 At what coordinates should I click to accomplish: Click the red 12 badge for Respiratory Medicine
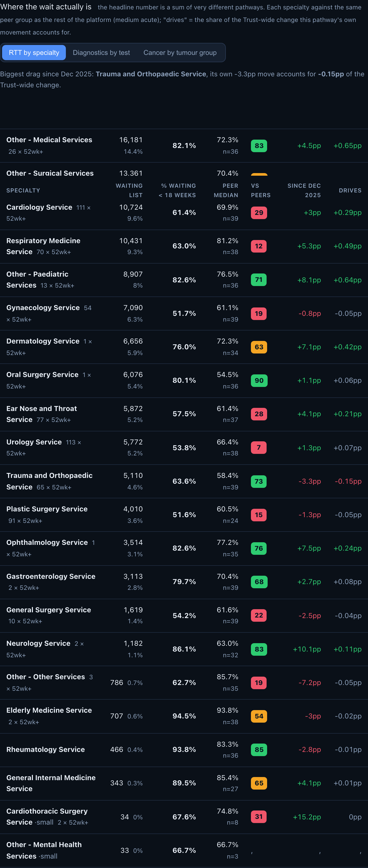[x=258, y=246]
